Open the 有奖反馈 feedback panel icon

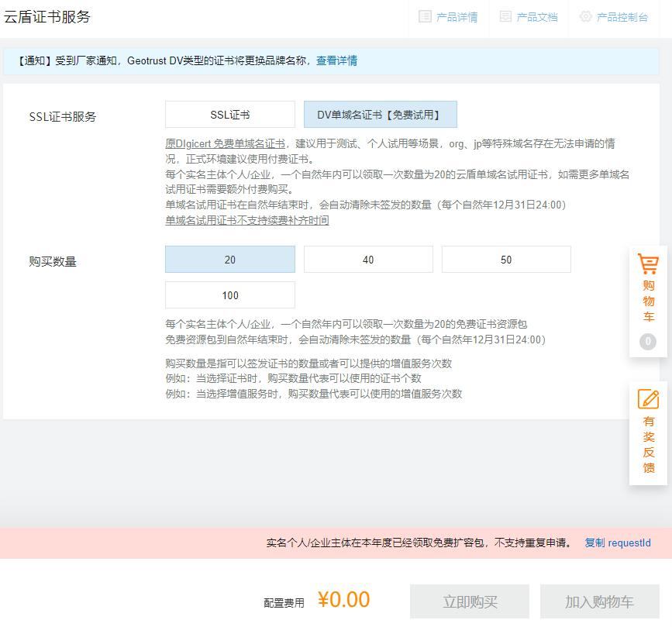(x=649, y=434)
